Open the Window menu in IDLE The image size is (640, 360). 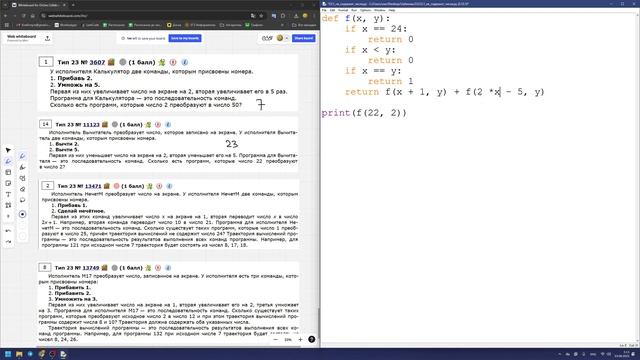tap(380, 10)
